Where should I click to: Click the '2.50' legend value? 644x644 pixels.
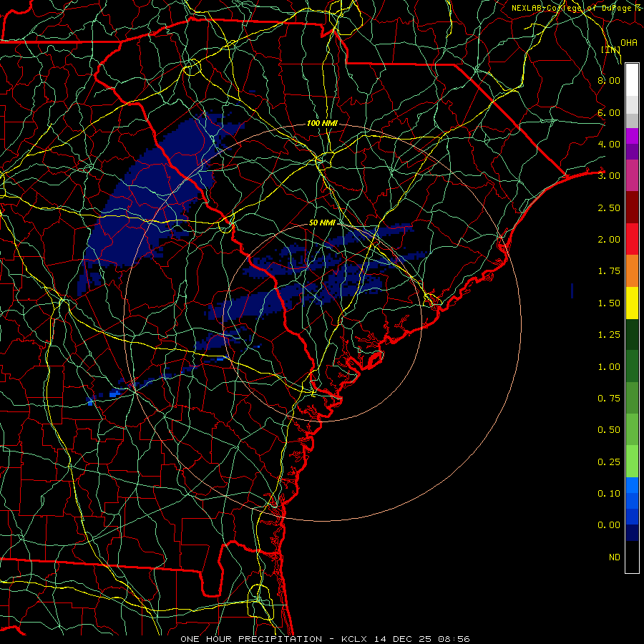pos(609,208)
